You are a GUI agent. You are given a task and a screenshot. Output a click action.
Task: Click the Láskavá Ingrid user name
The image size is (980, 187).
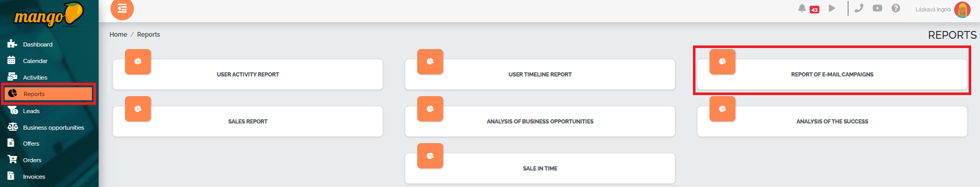932,9
